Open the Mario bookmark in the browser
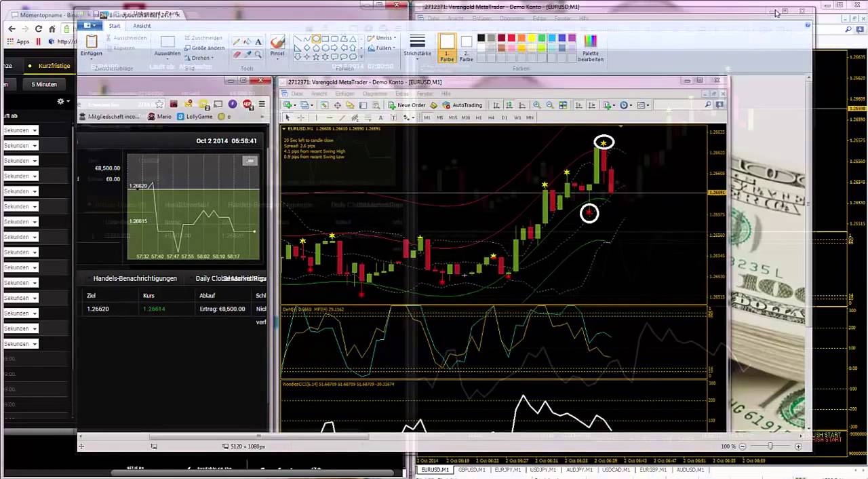Screen dimensions: 868x479 (x=160, y=117)
